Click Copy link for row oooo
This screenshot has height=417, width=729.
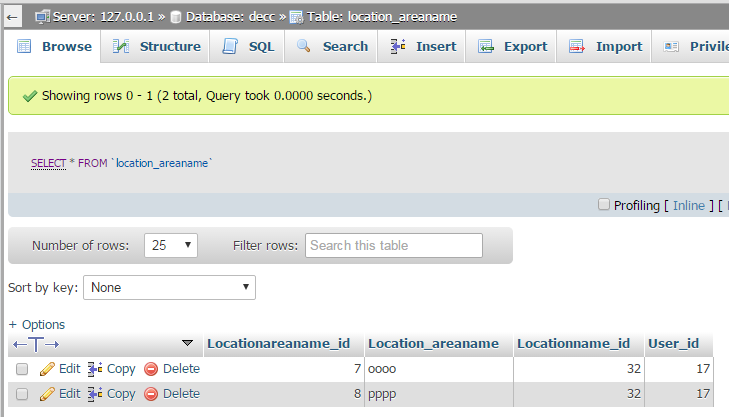click(x=121, y=369)
